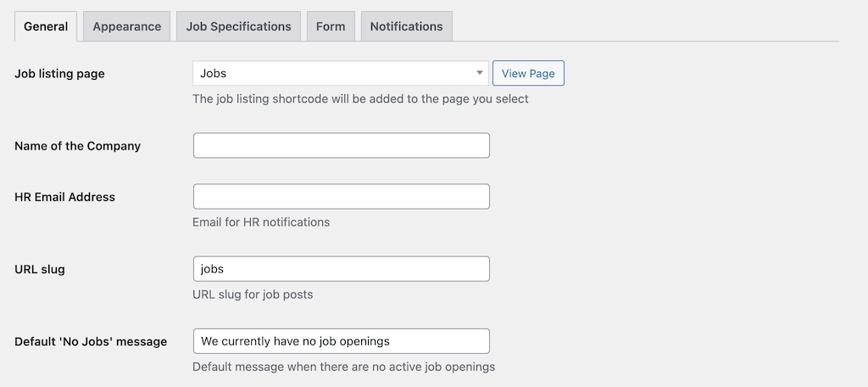Click the no active job openings description
This screenshot has height=387, width=868.
pos(344,367)
